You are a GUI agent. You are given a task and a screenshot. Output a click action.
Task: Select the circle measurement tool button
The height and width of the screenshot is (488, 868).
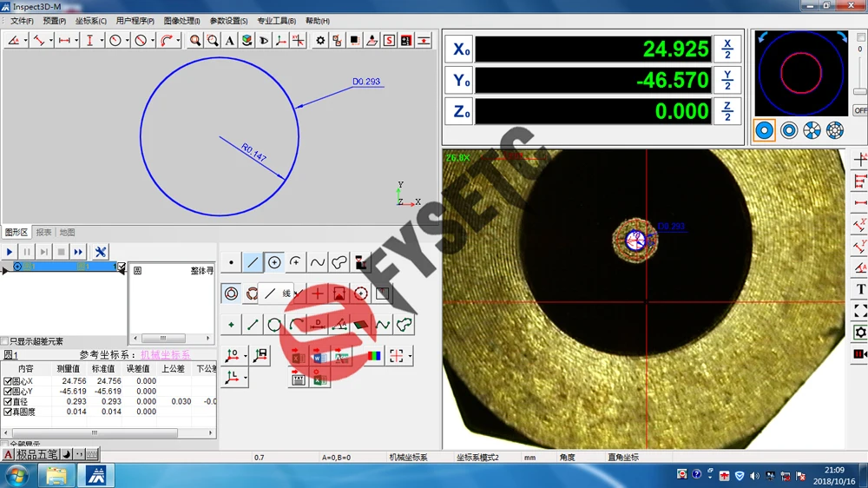pyautogui.click(x=274, y=262)
